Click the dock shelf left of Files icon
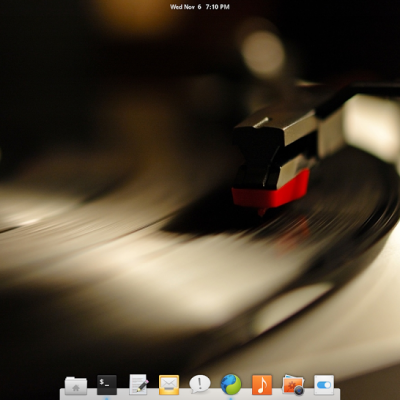Image resolution: width=400 pixels, height=400 pixels. click(62, 394)
